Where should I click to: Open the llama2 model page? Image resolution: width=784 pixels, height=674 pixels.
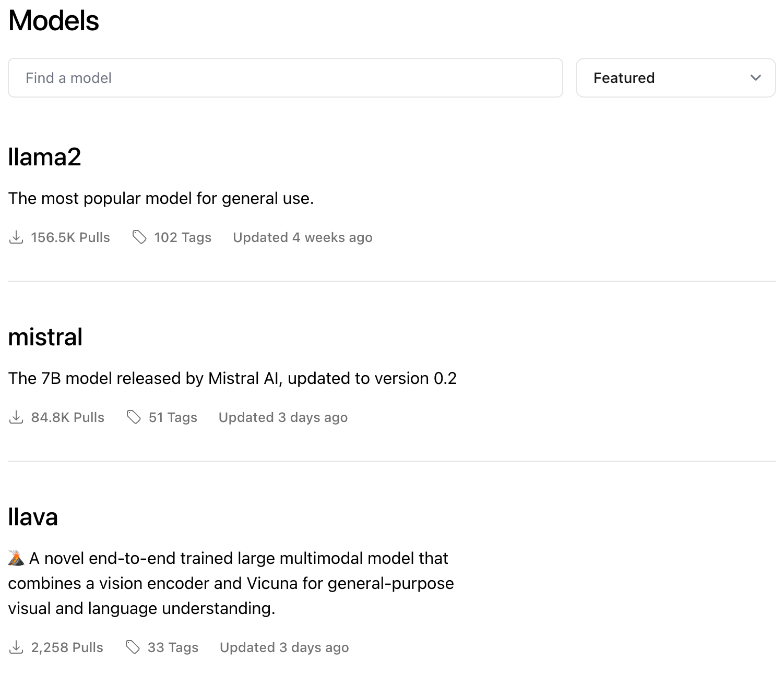(x=45, y=157)
